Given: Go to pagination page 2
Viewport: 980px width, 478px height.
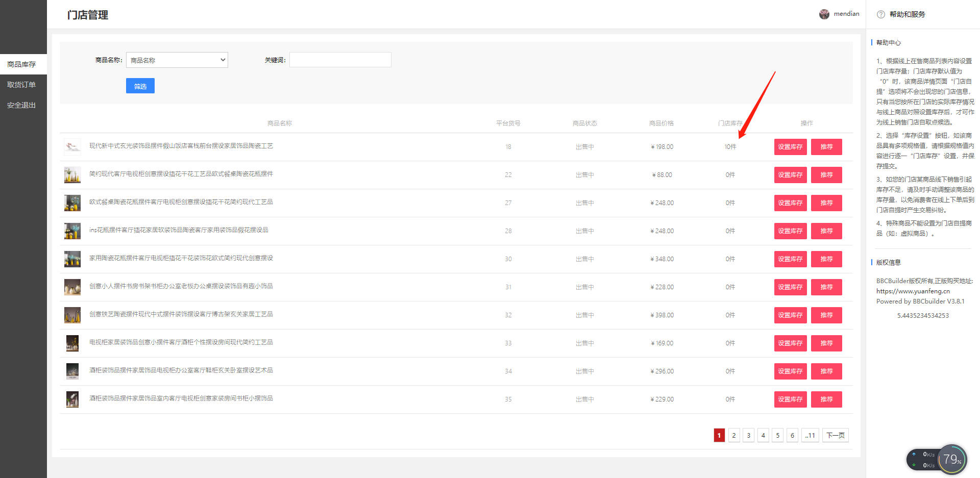Looking at the screenshot, I should click(734, 435).
